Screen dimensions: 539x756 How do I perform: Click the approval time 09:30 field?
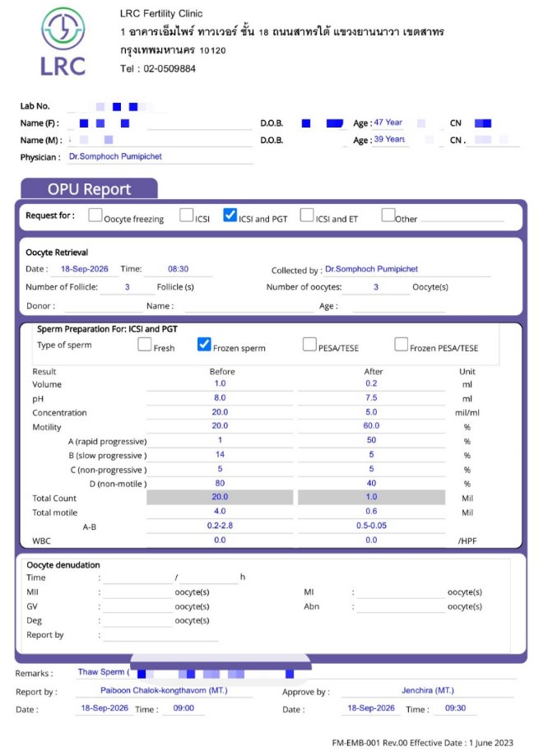[455, 708]
